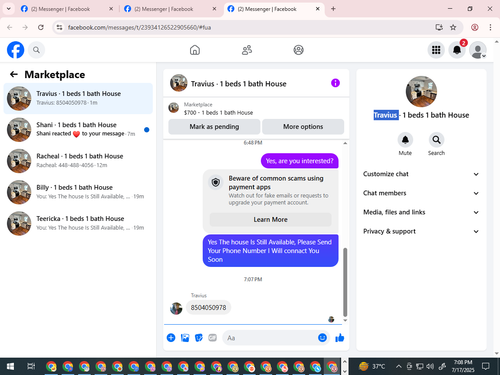Click the back arrow beside Marketplace
This screenshot has height=375, width=500.
14,74
